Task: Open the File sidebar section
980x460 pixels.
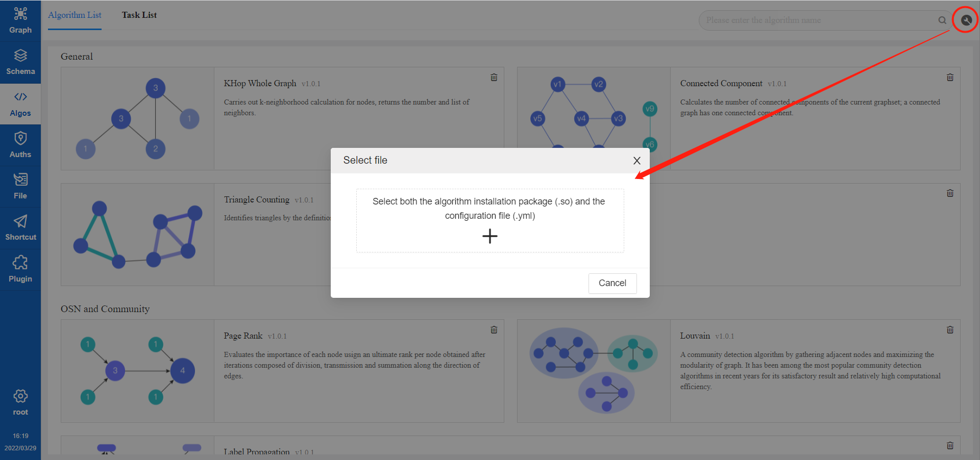Action: (20, 187)
